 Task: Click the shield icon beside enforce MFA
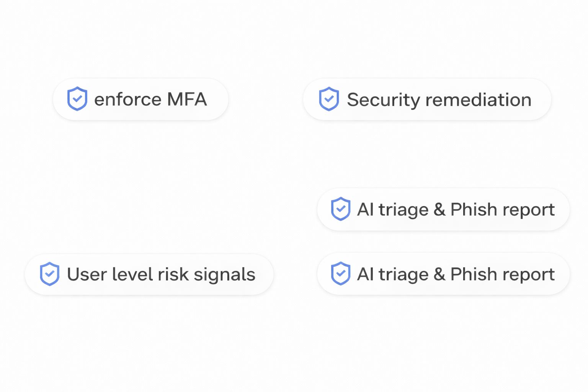tap(77, 99)
